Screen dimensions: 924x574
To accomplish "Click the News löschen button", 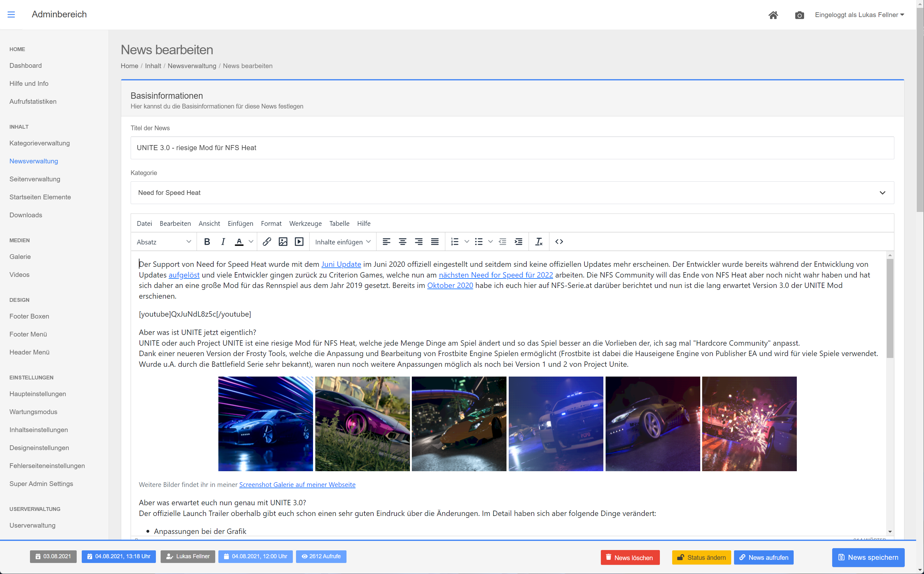I will click(630, 557).
